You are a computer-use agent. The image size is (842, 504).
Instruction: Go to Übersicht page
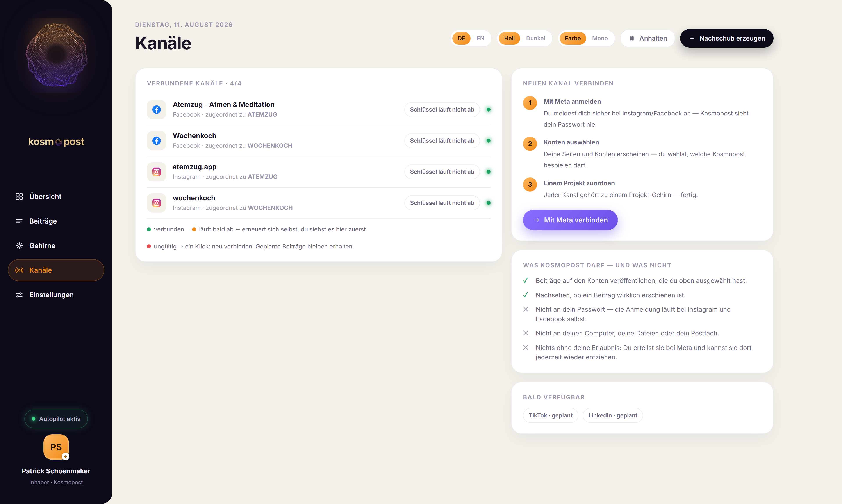tap(56, 197)
